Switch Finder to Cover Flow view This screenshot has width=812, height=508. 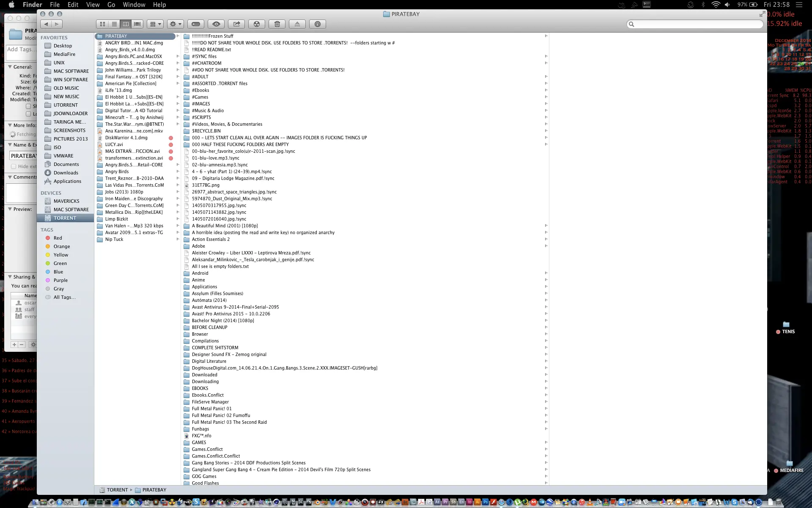coord(137,24)
